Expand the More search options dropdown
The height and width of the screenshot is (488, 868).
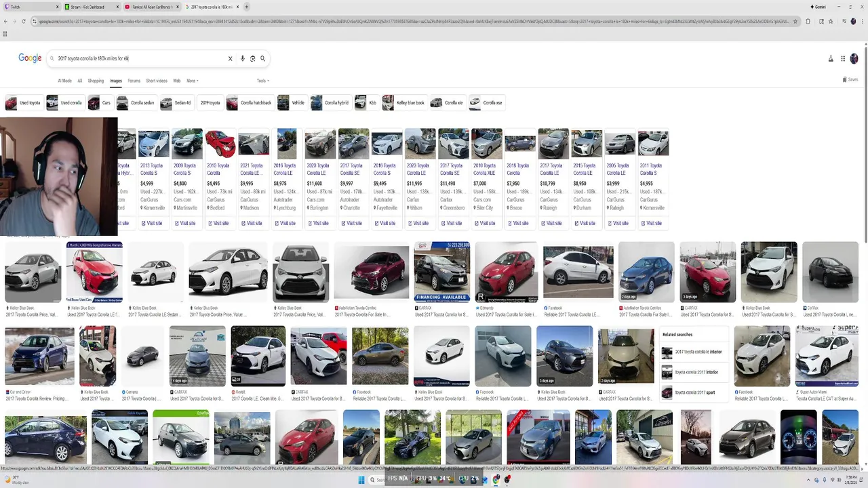click(x=193, y=81)
